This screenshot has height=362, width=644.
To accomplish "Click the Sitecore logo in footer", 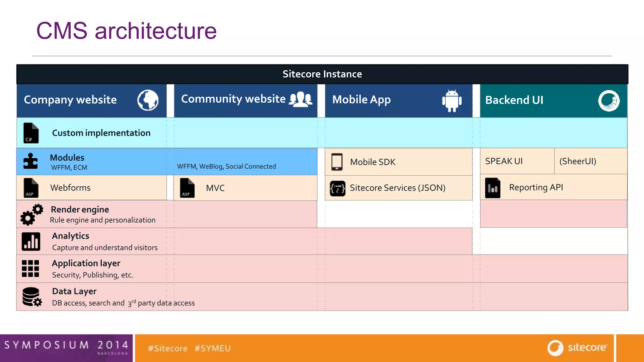I will pos(577,348).
